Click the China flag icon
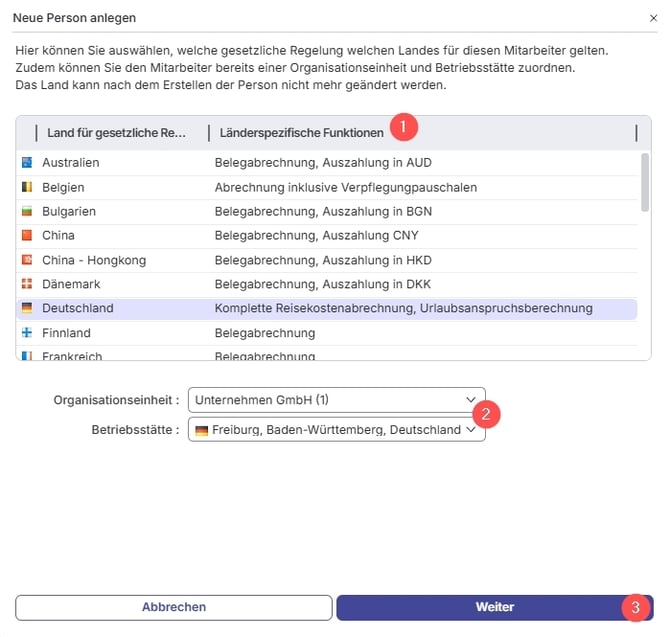 (27, 236)
